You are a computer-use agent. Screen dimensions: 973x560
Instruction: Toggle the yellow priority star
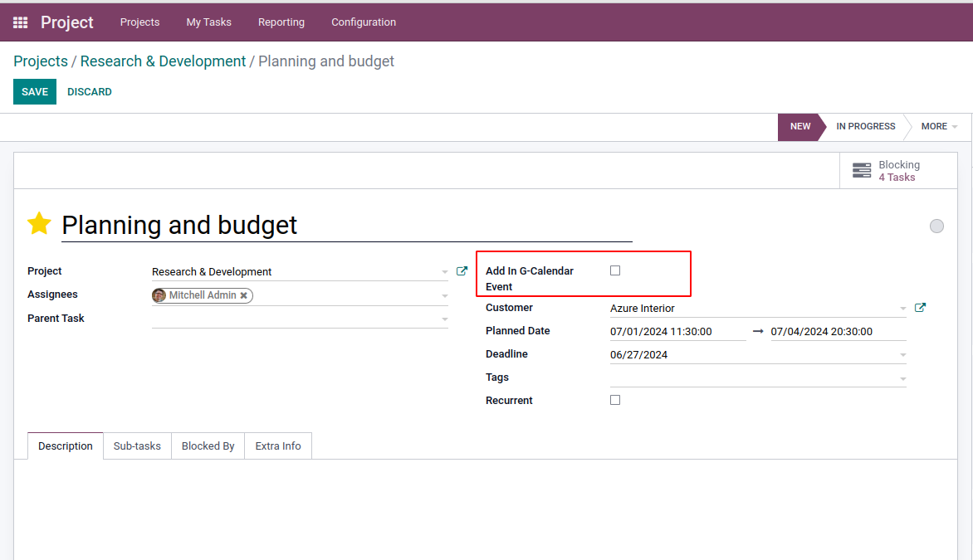[39, 224]
